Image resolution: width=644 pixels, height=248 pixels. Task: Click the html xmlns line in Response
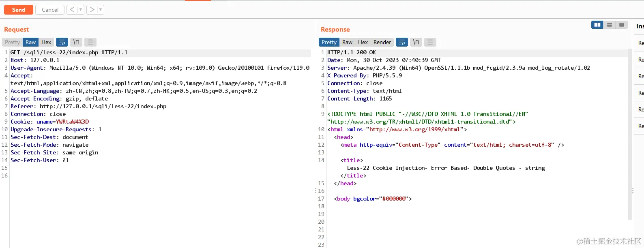click(x=397, y=129)
